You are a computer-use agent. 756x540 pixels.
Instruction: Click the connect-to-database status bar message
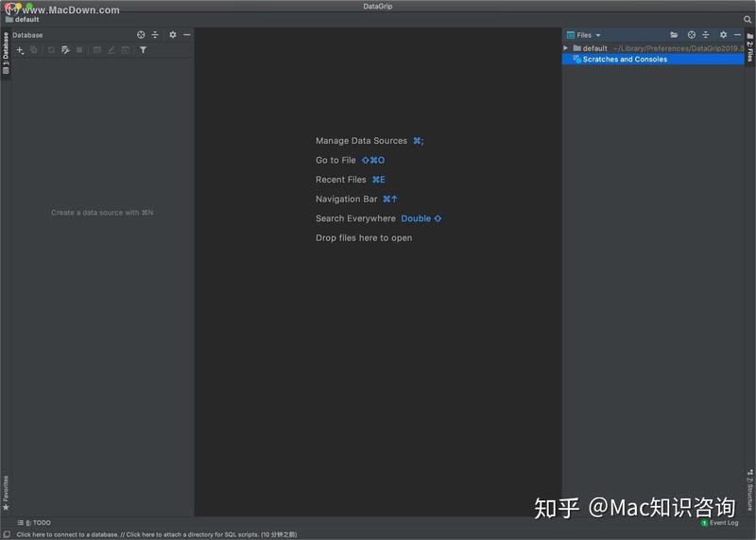tap(157, 534)
